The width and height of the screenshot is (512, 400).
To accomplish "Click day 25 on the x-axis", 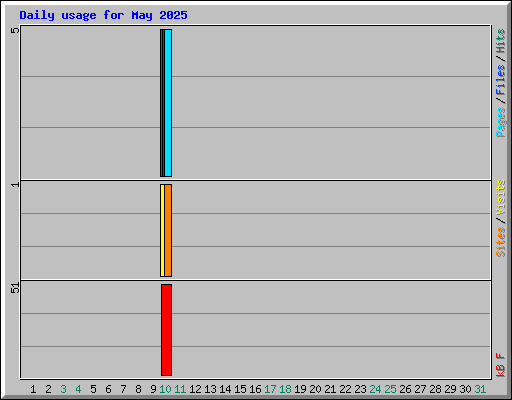I will [390, 389].
